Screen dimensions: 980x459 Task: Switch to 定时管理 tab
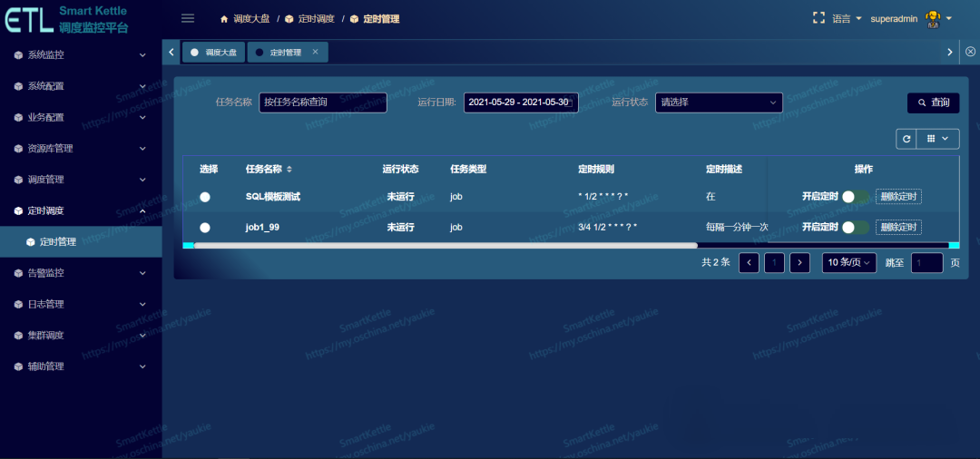tap(287, 53)
